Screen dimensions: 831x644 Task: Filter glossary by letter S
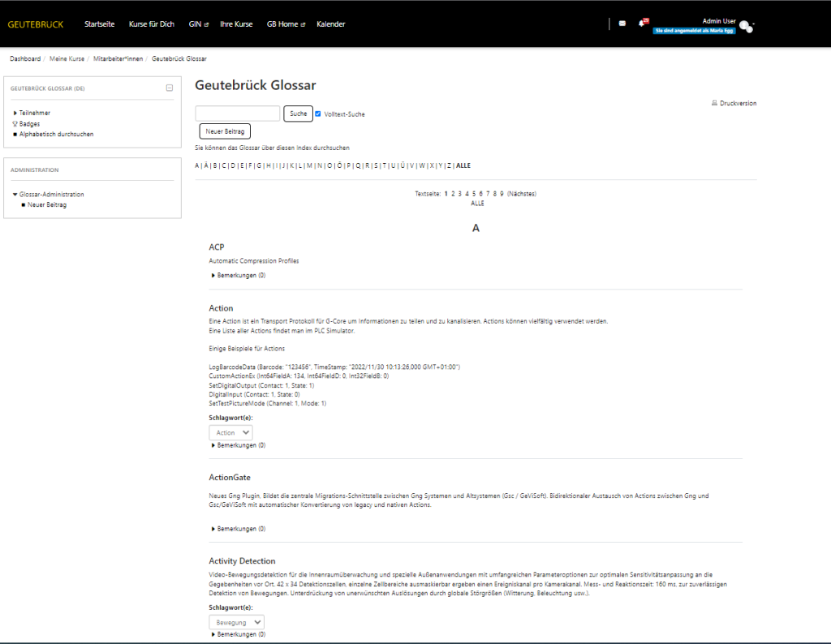[377, 165]
